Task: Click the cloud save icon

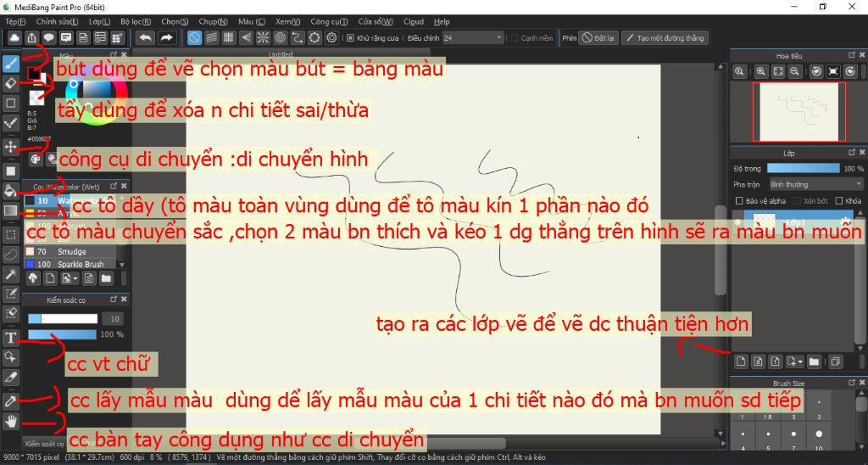Action: coord(14,37)
